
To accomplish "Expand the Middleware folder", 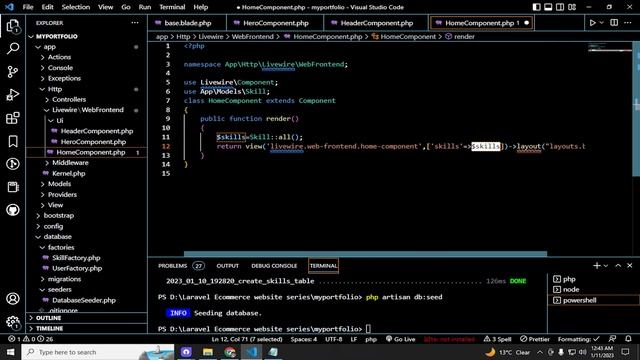I will point(87,162).
